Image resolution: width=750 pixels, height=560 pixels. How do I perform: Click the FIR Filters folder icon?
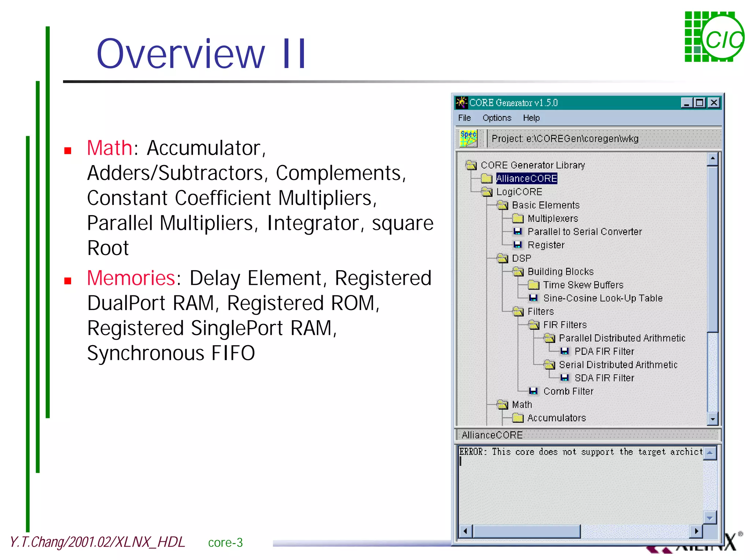click(x=534, y=325)
